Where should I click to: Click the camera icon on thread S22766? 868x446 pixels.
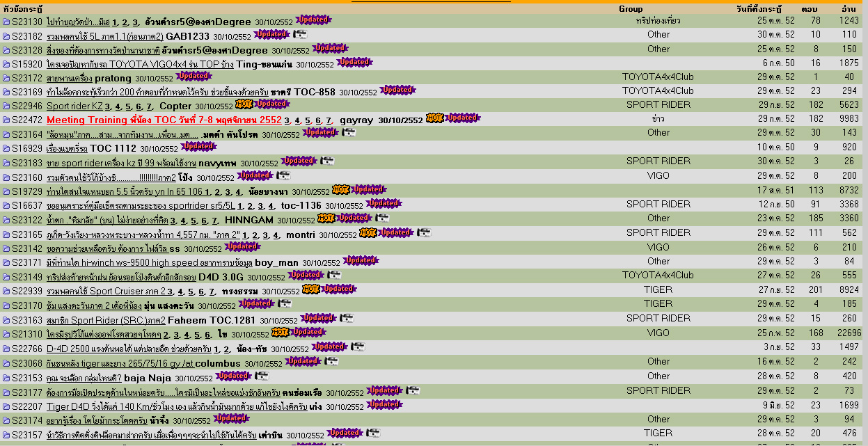[358, 347]
